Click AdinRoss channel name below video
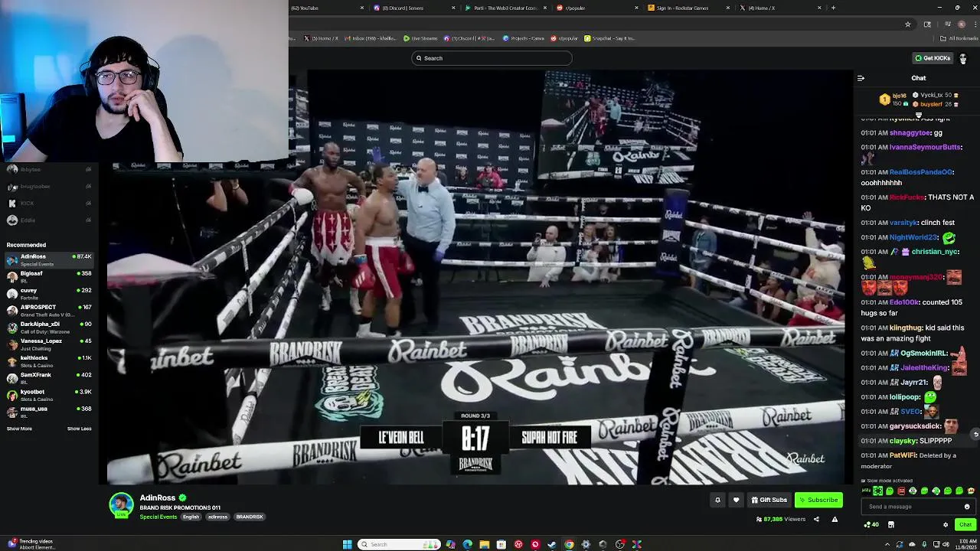Image resolution: width=980 pixels, height=551 pixels. point(158,497)
